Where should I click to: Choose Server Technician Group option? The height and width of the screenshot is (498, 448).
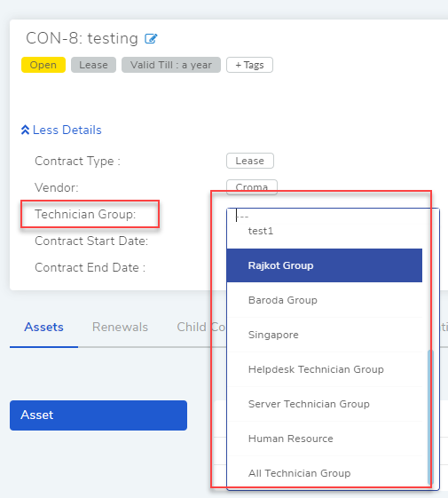click(325, 404)
